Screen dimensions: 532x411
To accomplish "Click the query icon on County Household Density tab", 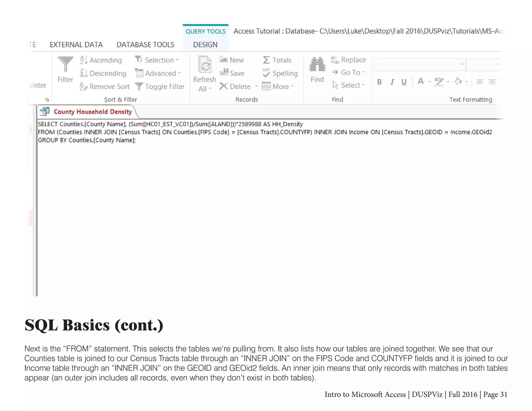I will click(x=44, y=112).
